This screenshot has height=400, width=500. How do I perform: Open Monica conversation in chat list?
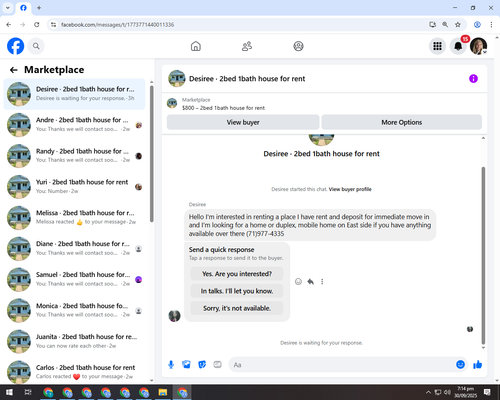[x=74, y=310]
